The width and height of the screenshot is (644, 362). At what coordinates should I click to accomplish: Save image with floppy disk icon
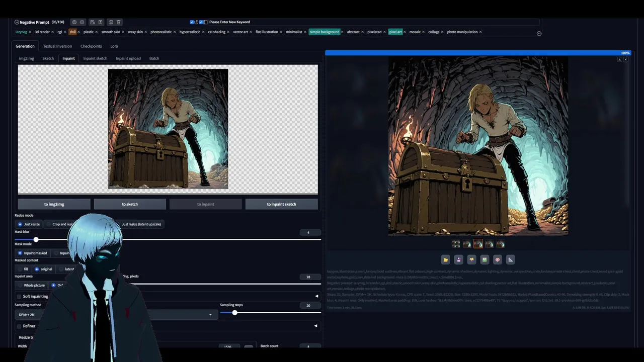(458, 259)
